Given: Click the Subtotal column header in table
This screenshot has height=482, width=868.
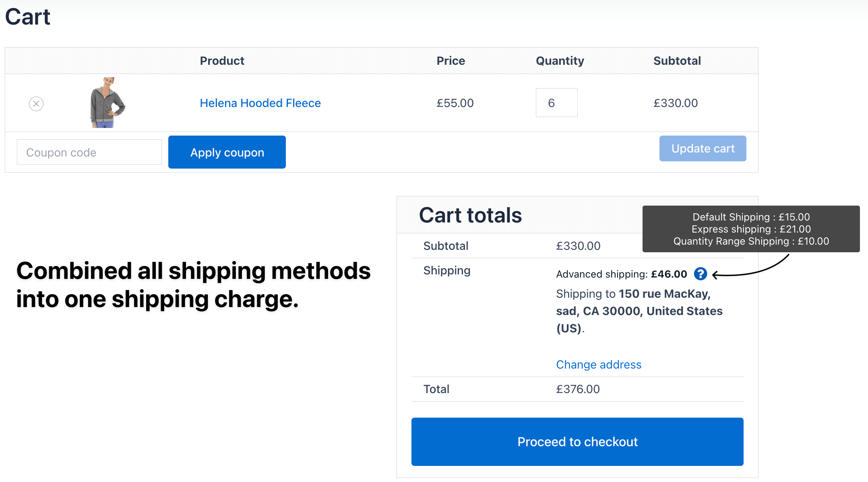Looking at the screenshot, I should (677, 61).
